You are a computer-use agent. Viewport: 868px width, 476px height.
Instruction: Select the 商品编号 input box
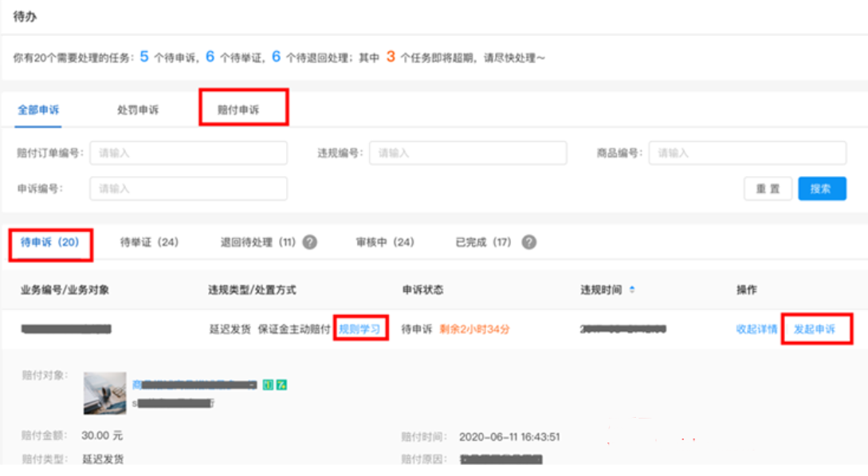click(747, 153)
